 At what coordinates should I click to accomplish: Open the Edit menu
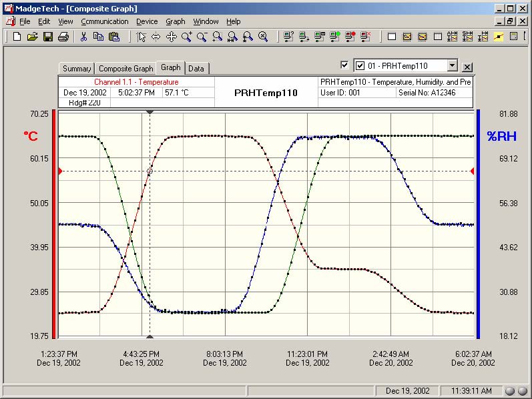point(44,21)
